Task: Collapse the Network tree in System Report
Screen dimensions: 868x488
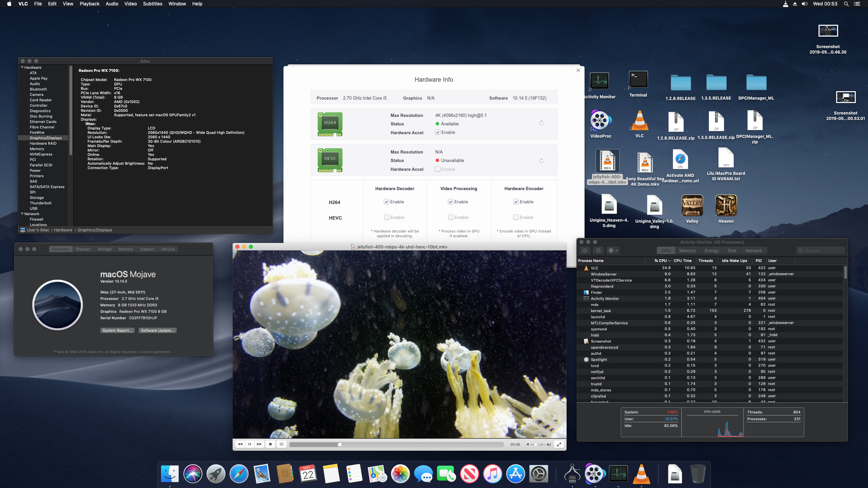Action: point(22,214)
